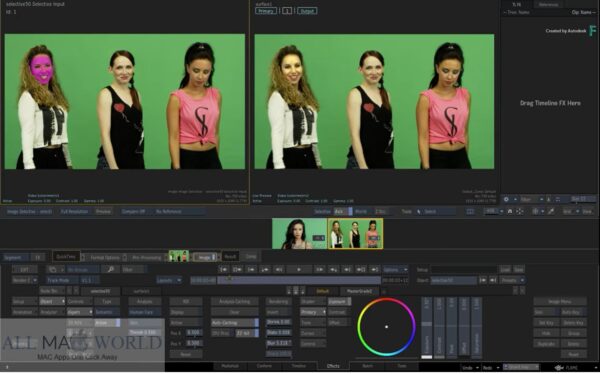Click the Human Face field
The width and height of the screenshot is (600, 374).
145,312
